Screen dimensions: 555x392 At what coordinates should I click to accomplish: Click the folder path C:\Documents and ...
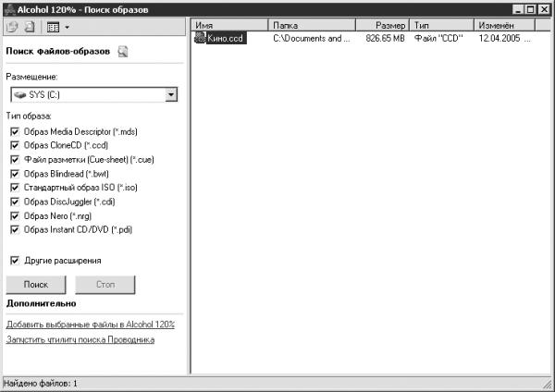click(x=311, y=38)
